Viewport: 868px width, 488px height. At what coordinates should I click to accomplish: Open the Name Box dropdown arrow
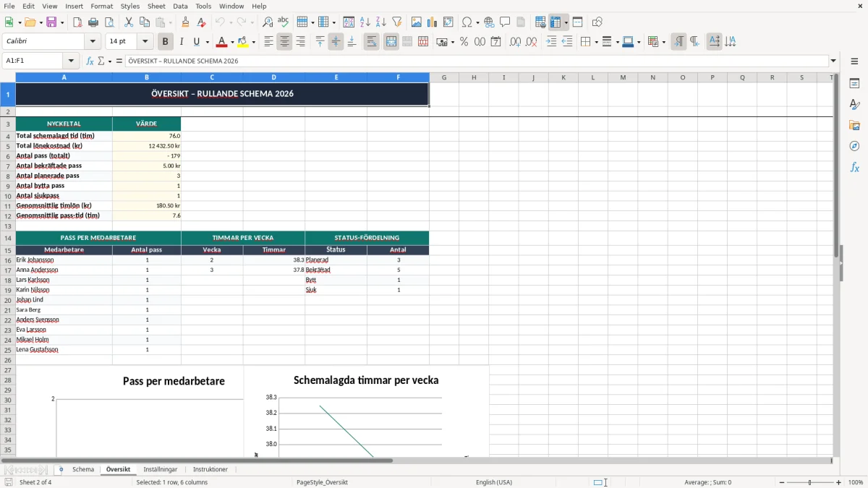click(71, 61)
